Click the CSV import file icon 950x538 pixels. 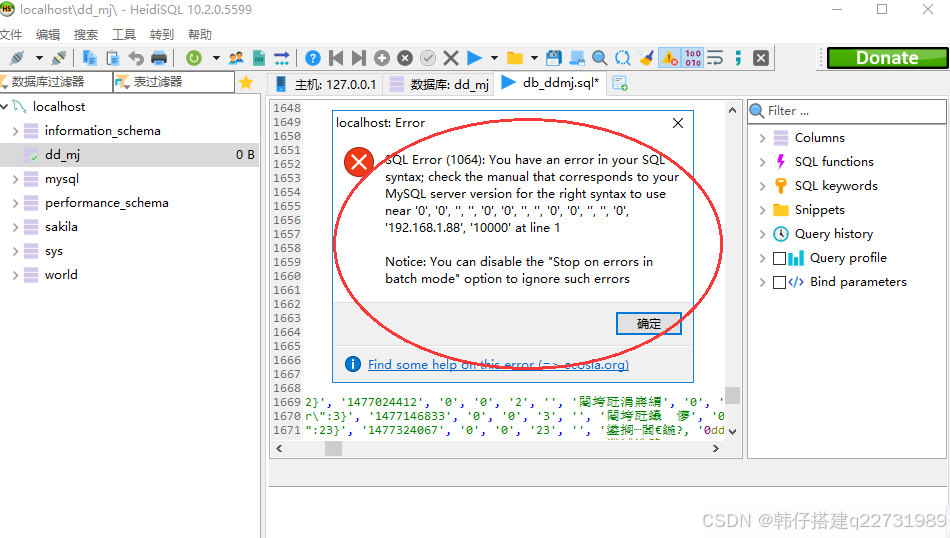[x=259, y=58]
